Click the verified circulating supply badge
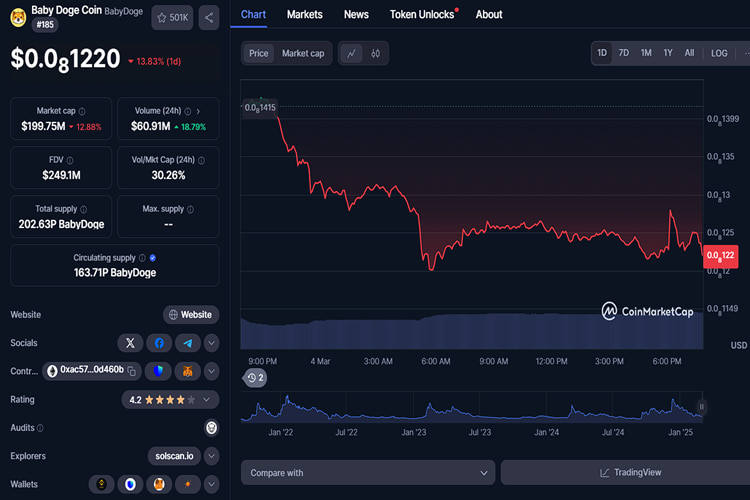750x500 pixels. pos(153,258)
